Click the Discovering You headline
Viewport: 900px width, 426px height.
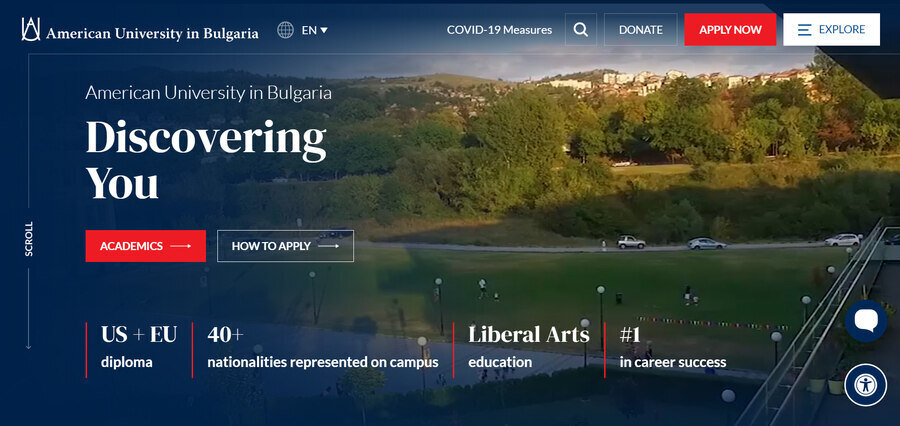tap(205, 160)
